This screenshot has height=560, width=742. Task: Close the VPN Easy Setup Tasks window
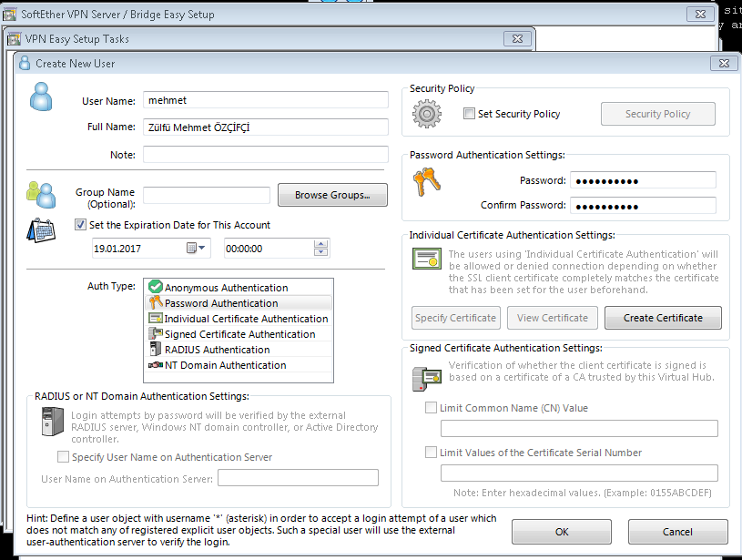pos(518,39)
